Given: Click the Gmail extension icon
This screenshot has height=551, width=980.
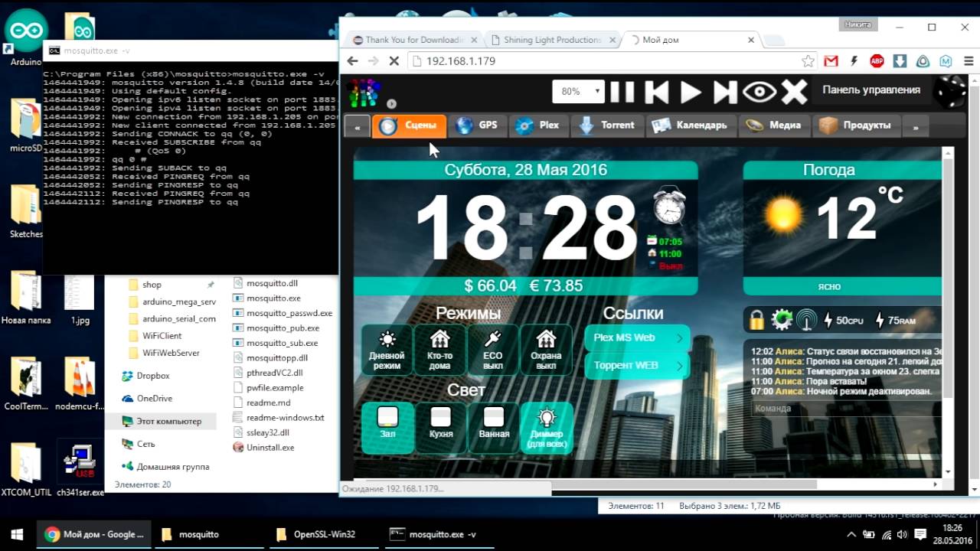Looking at the screenshot, I should tap(831, 61).
